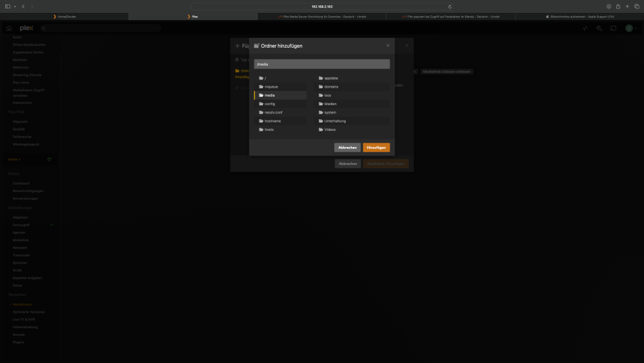Open Mediatheken under Verwalten
The height and width of the screenshot is (363, 644).
(x=22, y=304)
